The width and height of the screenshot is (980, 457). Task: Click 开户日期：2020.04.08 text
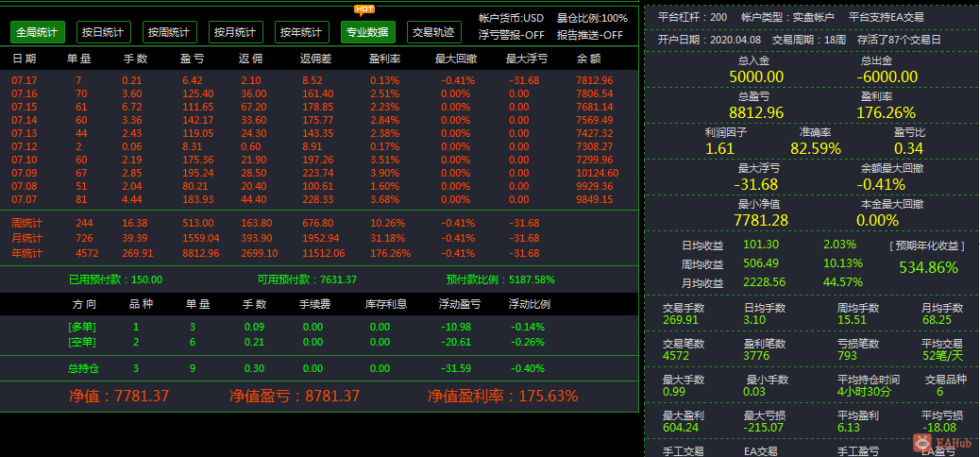[x=709, y=40]
